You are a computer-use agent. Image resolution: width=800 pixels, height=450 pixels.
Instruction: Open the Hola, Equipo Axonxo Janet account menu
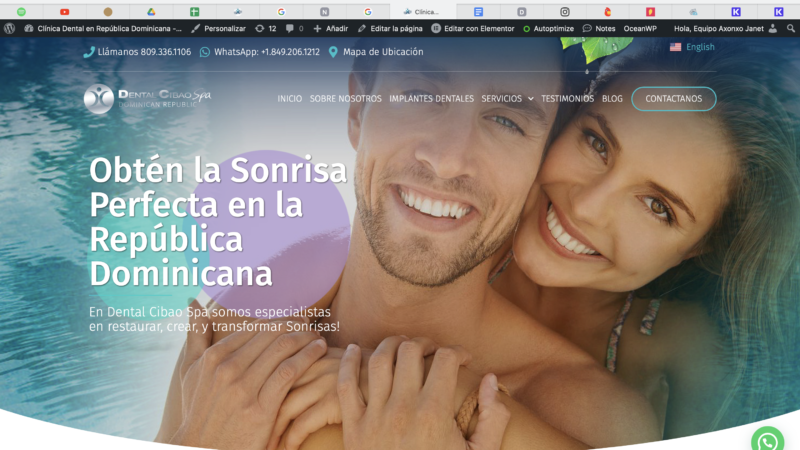point(718,29)
